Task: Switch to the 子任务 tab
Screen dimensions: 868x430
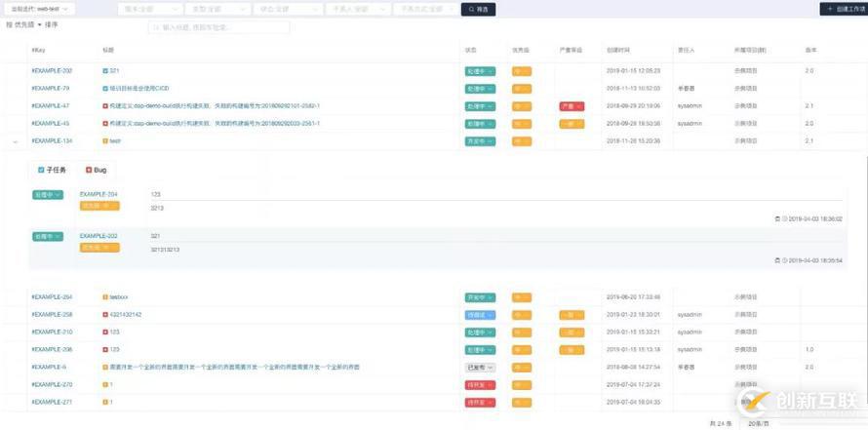Action: point(52,170)
